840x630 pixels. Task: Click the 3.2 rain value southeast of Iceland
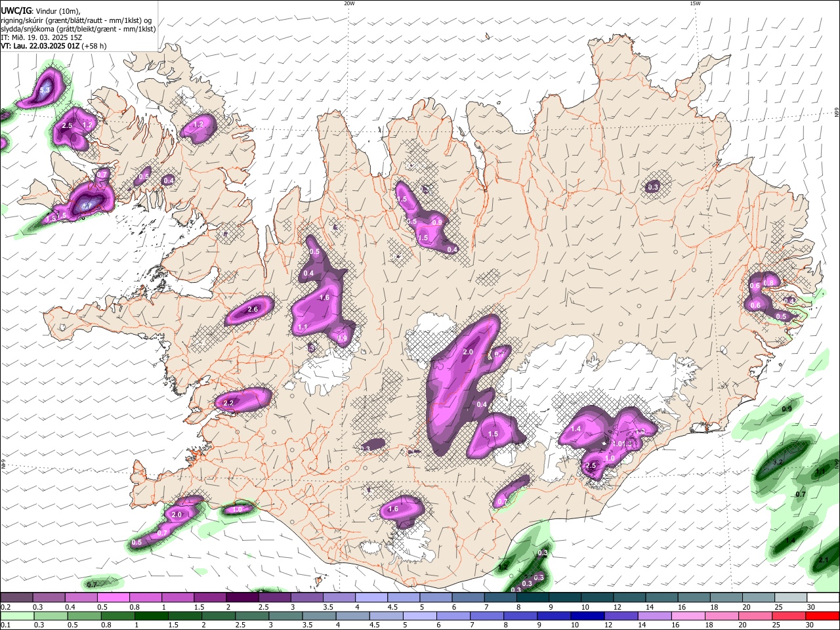pos(779,463)
